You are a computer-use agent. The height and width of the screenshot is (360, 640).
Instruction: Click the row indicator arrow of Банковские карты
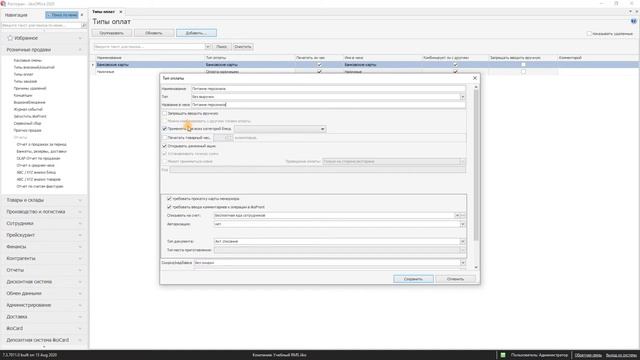[93, 65]
